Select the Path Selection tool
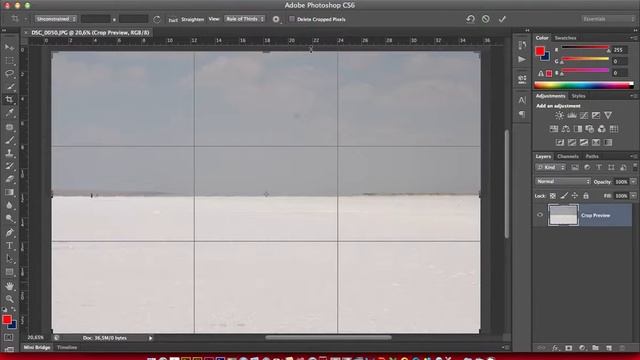 click(9, 259)
